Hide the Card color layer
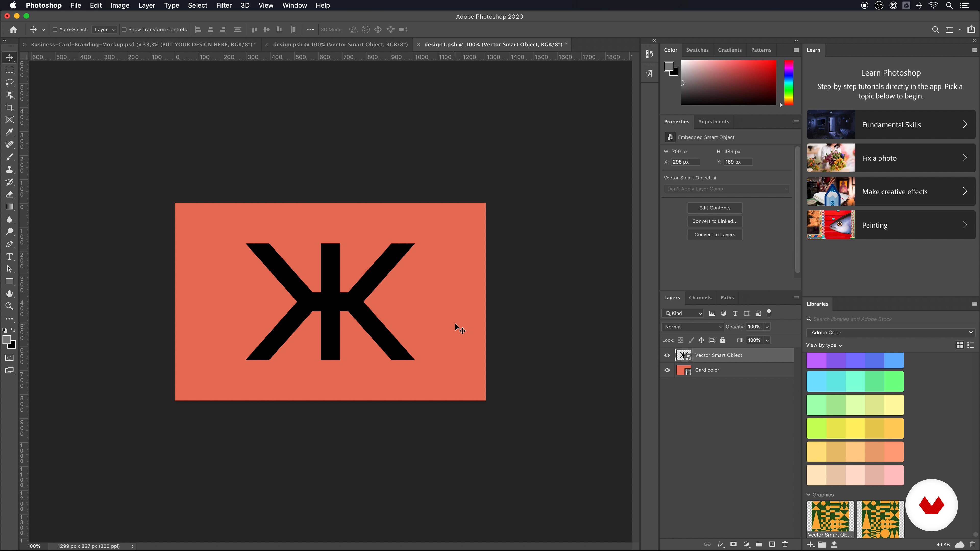 667,370
